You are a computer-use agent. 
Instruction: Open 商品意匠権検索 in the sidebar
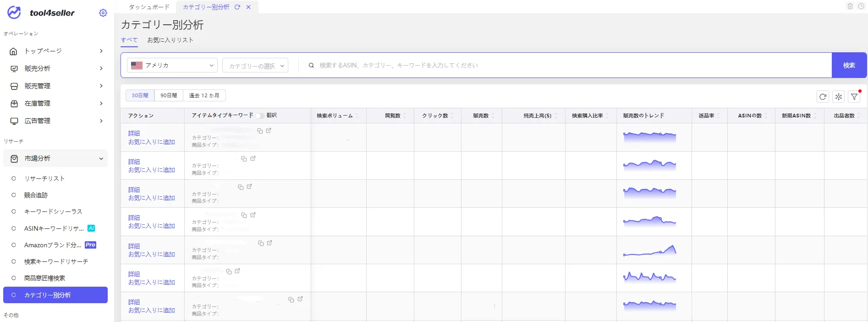(x=45, y=278)
